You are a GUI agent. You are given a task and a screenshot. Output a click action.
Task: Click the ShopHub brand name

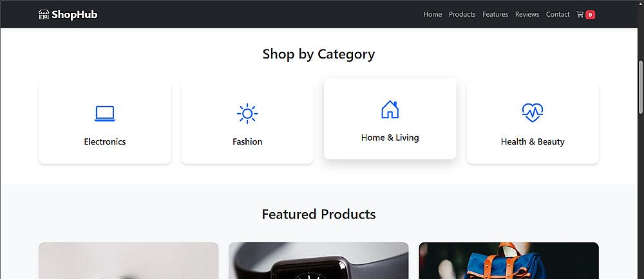[x=75, y=15]
